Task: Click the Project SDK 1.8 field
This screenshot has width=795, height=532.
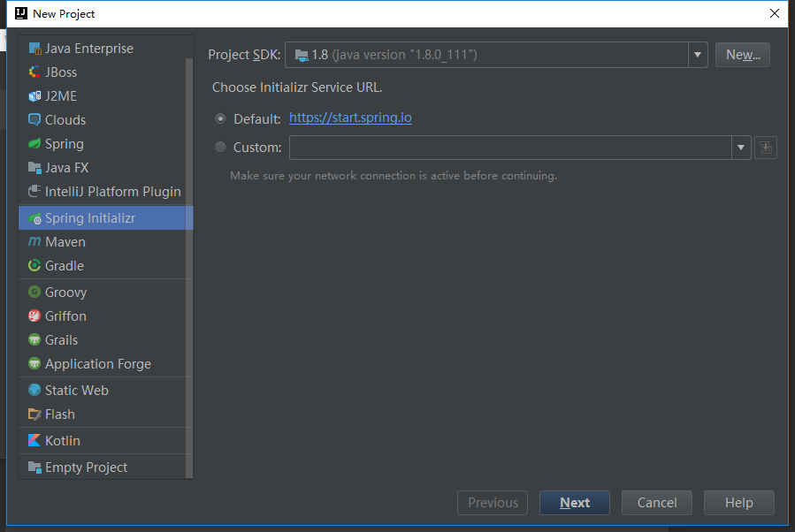Action: [x=486, y=55]
